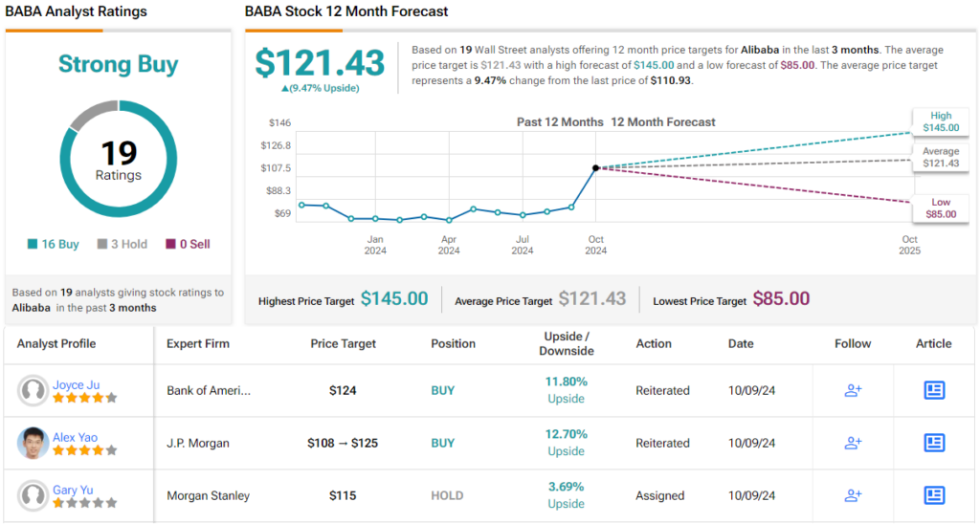Click Joyce Ju's avatar placeholder icon
The width and height of the screenshot is (980, 524).
tap(33, 391)
